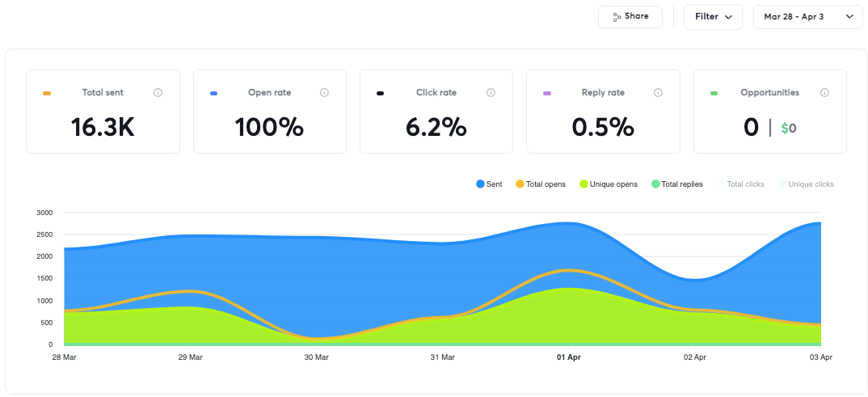The width and height of the screenshot is (868, 397).
Task: Click the green dollar sign icon
Action: [x=784, y=128]
